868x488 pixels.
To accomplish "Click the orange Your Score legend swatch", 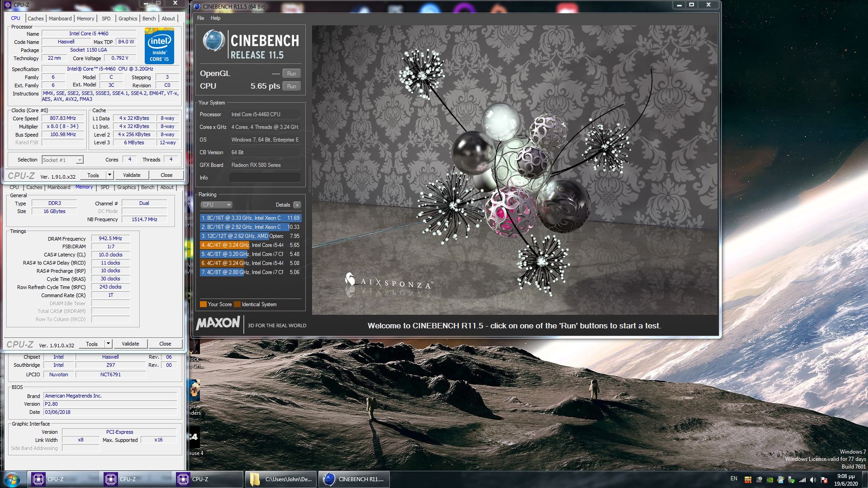I will 203,304.
